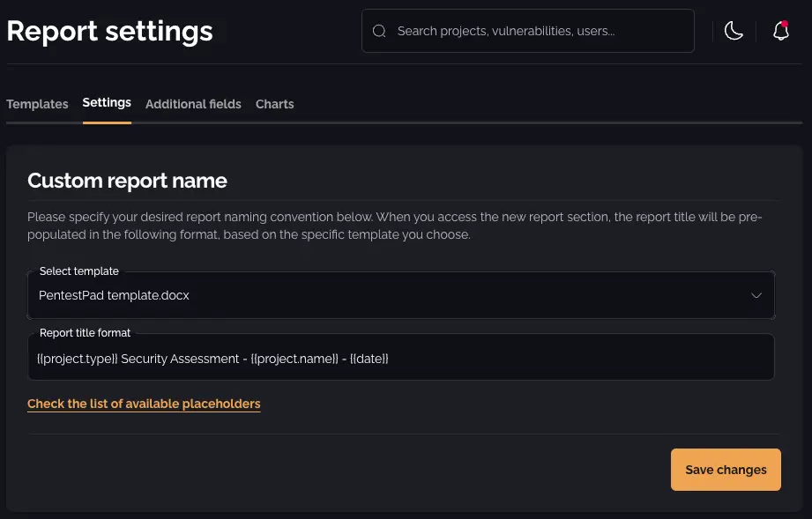This screenshot has width=812, height=519.
Task: Click the search glass inside the search field
Action: (379, 31)
